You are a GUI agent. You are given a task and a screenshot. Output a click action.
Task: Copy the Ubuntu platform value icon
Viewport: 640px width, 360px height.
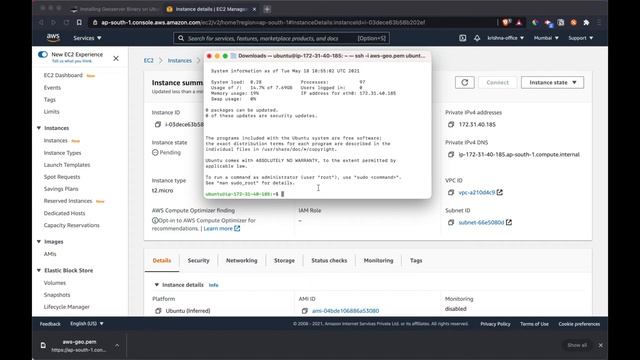tap(158, 311)
